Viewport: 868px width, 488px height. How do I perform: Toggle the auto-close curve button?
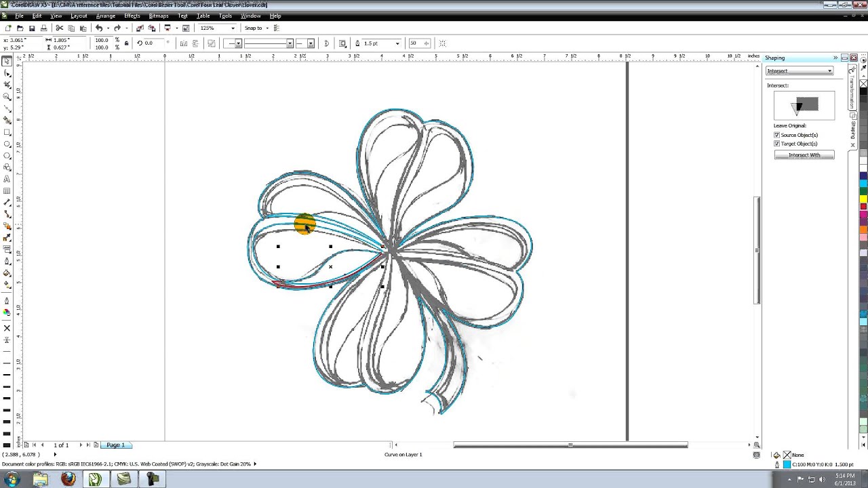pos(327,43)
